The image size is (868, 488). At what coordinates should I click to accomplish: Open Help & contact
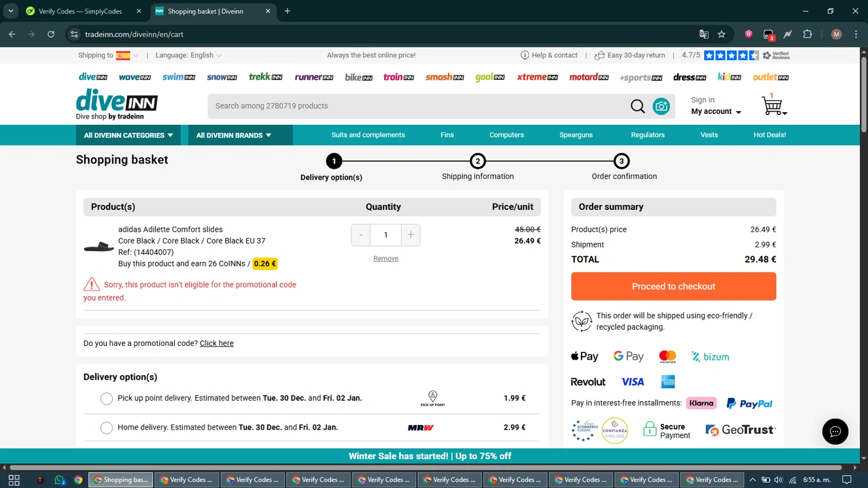[x=549, y=56]
